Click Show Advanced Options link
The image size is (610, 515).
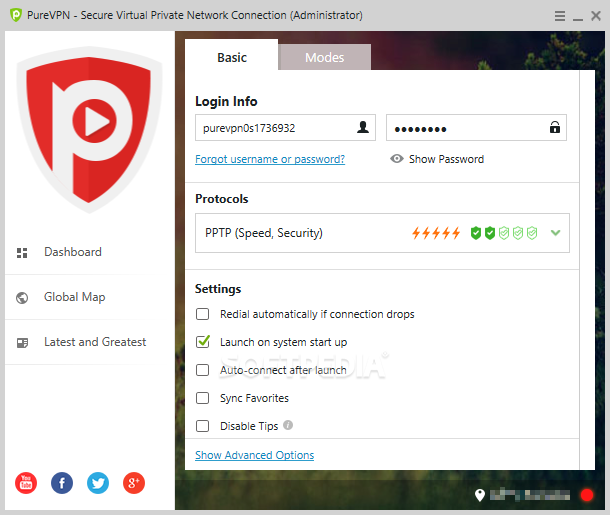click(x=254, y=455)
